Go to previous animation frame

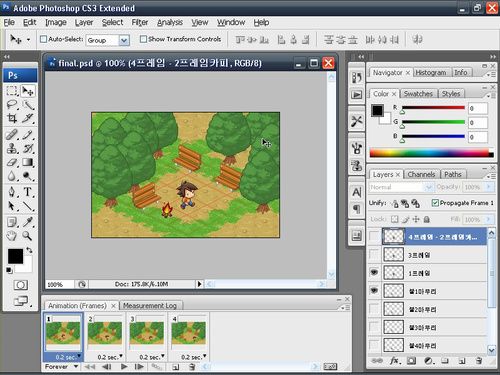[x=107, y=367]
